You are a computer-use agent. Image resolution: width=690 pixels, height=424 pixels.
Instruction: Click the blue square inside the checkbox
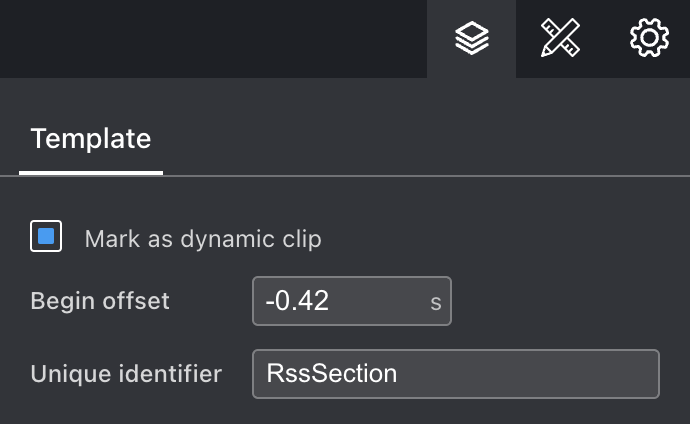pyautogui.click(x=46, y=236)
